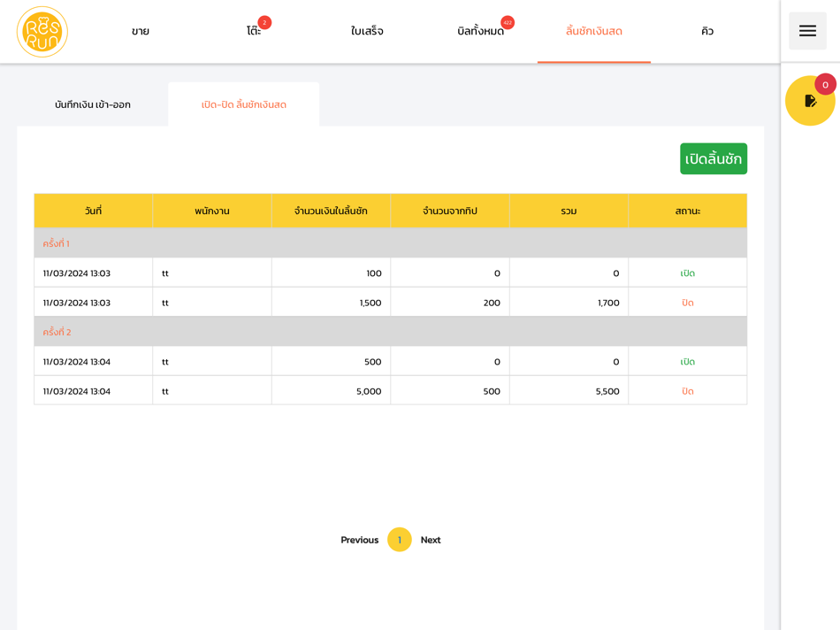Go to the คิว tab
Viewport: 840px width, 630px height.
click(x=707, y=31)
